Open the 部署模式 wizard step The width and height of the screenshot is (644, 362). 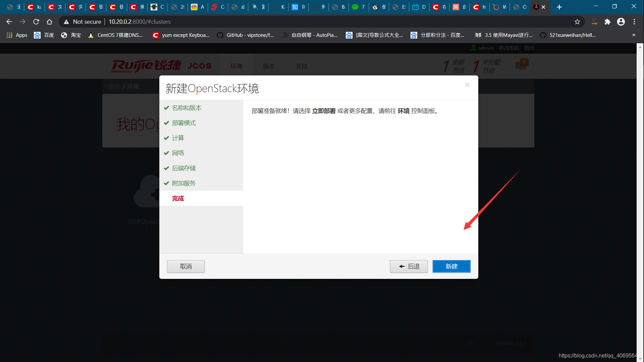coord(201,123)
